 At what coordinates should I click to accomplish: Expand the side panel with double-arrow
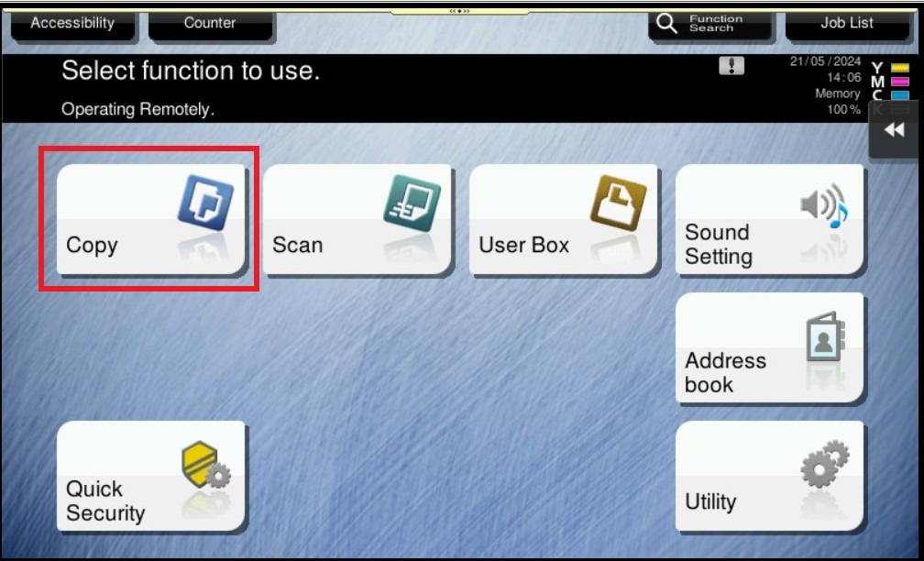point(894,130)
